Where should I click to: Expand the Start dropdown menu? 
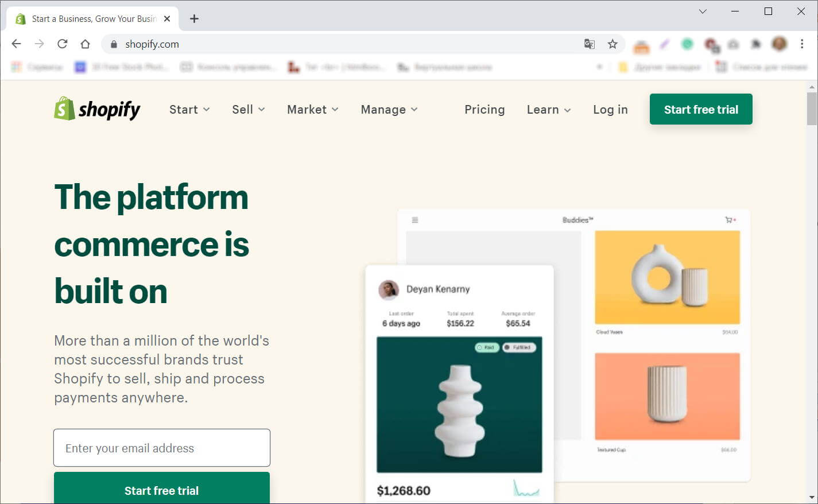click(189, 110)
